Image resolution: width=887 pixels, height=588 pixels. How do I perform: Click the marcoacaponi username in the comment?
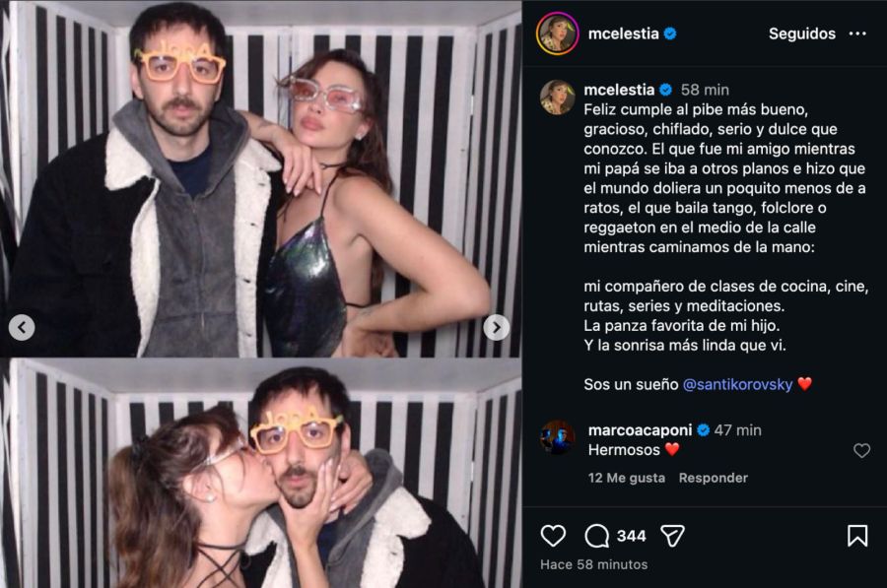tap(634, 430)
